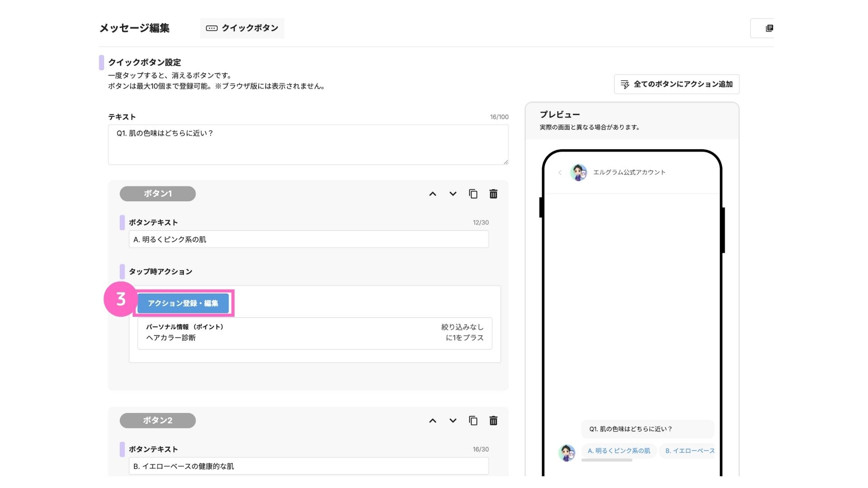The height and width of the screenshot is (488, 868).
Task: Click the horizontal scrollbar under preview buttons
Action: (x=607, y=460)
